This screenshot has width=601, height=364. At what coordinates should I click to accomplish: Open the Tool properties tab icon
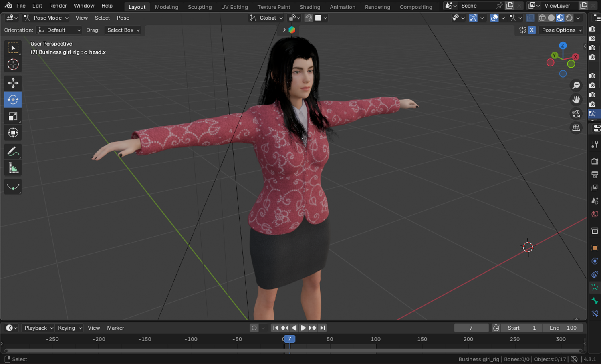coord(595,145)
